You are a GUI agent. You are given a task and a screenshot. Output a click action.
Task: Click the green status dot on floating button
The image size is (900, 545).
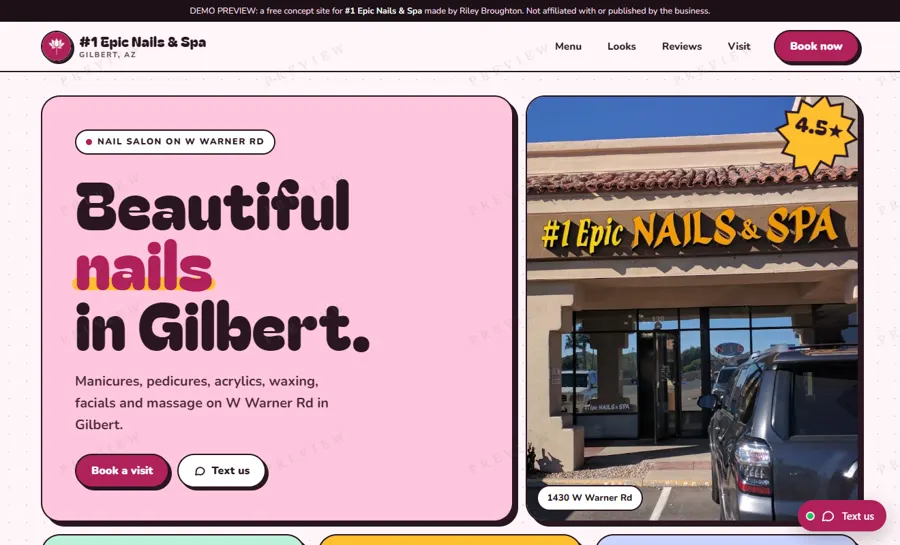pos(810,516)
